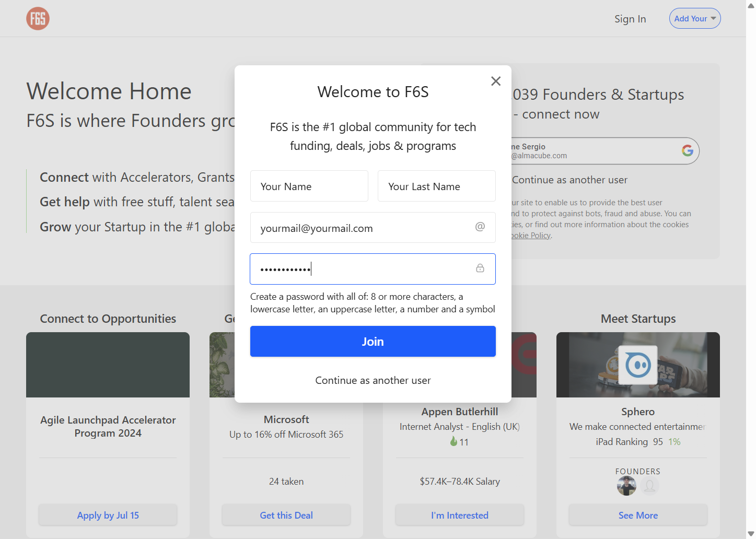Image resolution: width=756 pixels, height=539 pixels.
Task: Click the green flame icon beside 11
Action: (x=453, y=442)
